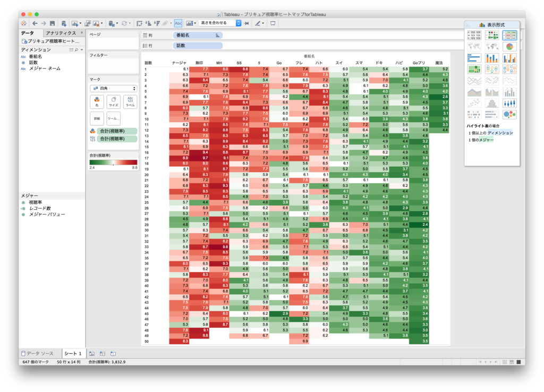The width and height of the screenshot is (544, 392).
Task: Click the sort ascending toolbar icon
Action: point(148,23)
